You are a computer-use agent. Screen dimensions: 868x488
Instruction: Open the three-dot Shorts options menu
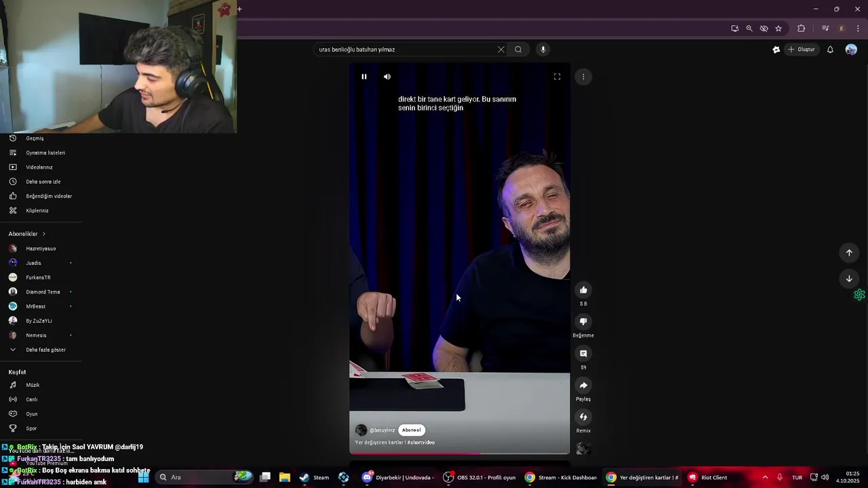pos(583,77)
